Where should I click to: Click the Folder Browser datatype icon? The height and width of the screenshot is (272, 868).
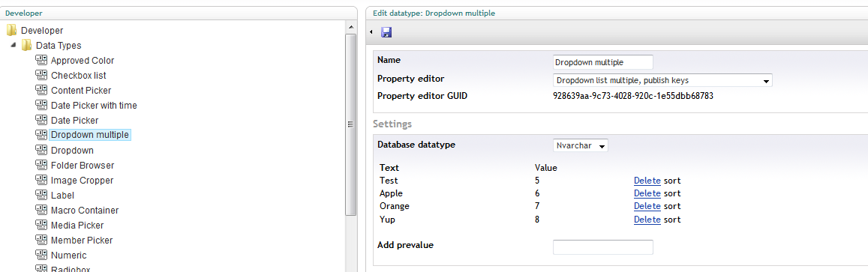pos(41,165)
